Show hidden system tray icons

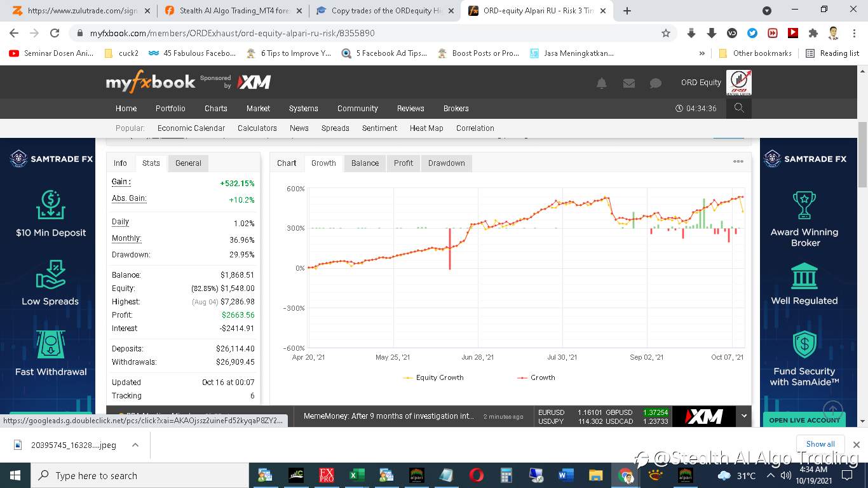tap(771, 475)
